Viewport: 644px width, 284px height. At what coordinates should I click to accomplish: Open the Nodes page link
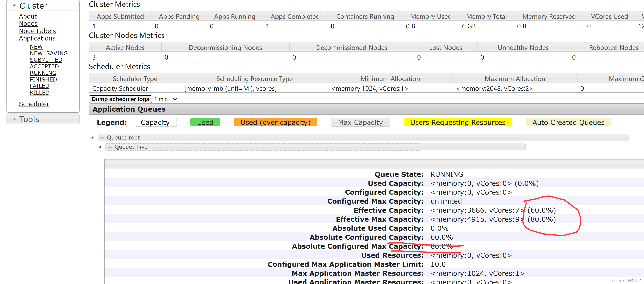(28, 23)
